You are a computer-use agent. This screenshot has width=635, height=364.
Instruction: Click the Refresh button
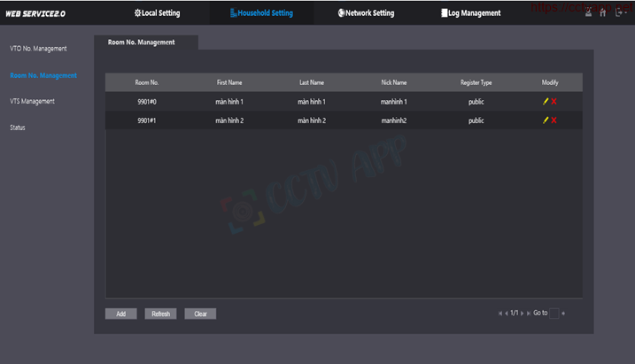[x=160, y=314]
